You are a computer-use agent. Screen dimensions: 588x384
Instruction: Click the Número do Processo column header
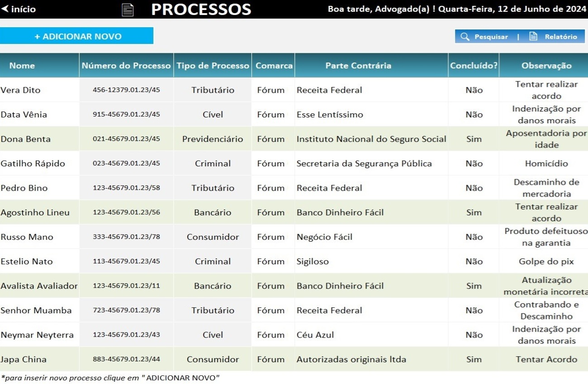point(126,66)
